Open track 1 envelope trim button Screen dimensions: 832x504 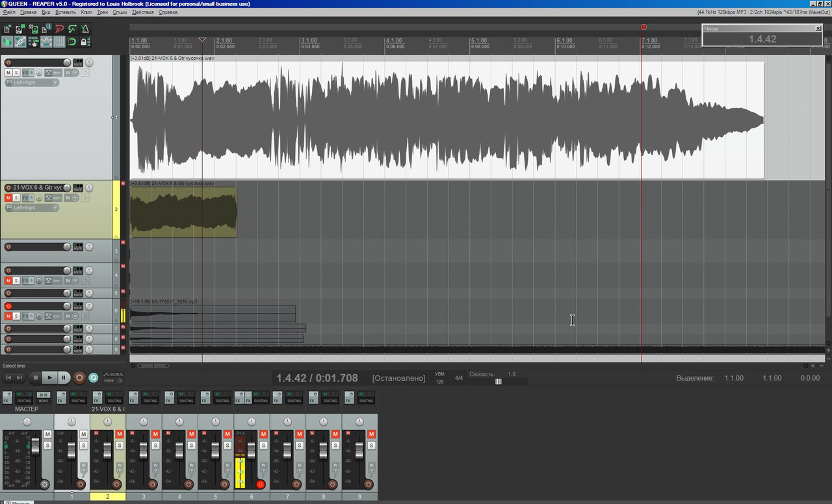[x=53, y=72]
